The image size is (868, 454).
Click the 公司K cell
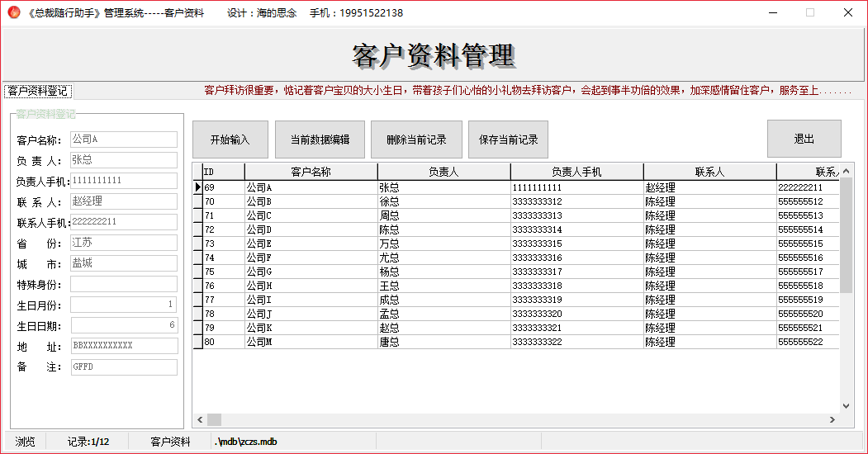[x=311, y=328]
